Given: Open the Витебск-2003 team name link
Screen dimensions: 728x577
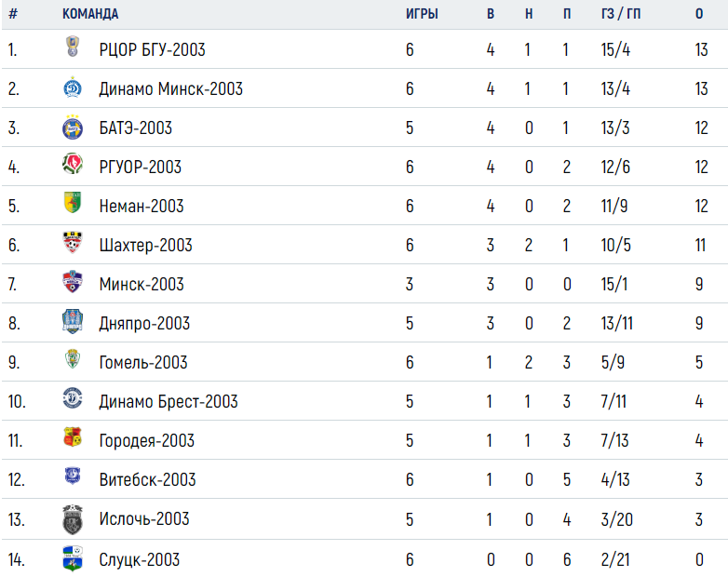Looking at the screenshot, I should 148,479.
